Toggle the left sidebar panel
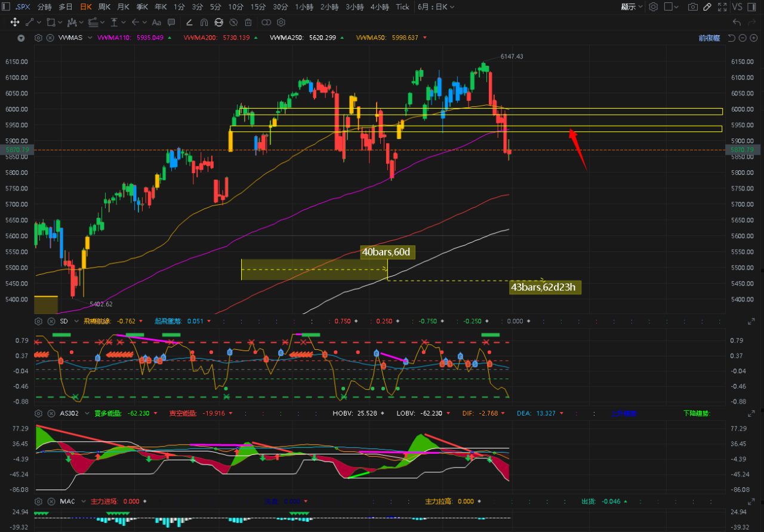 coord(6,7)
